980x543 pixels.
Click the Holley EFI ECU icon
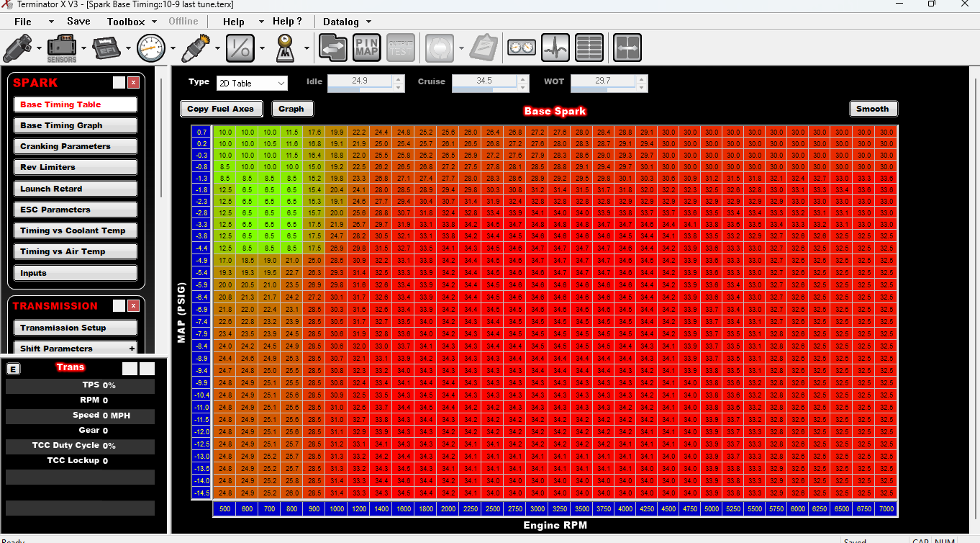pyautogui.click(x=107, y=48)
